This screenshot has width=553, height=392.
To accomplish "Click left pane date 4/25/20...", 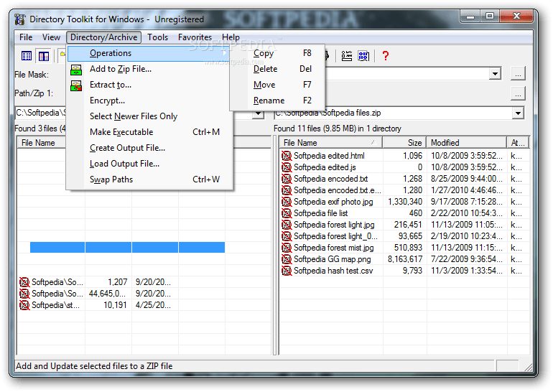I will click(x=153, y=305).
